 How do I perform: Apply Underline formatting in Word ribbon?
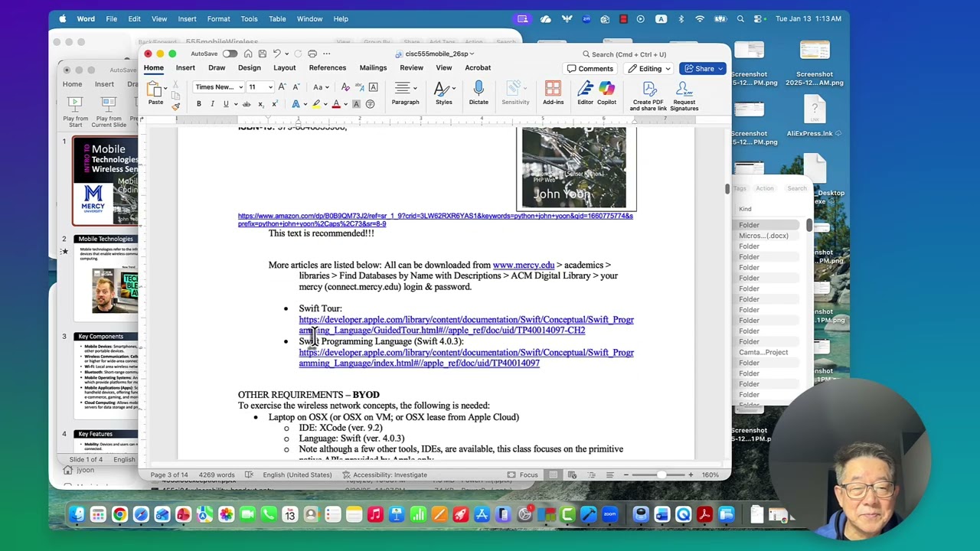click(x=226, y=104)
